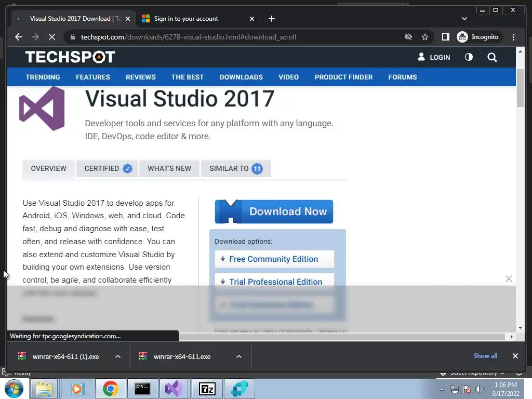Go back with the browser back arrow

click(19, 37)
